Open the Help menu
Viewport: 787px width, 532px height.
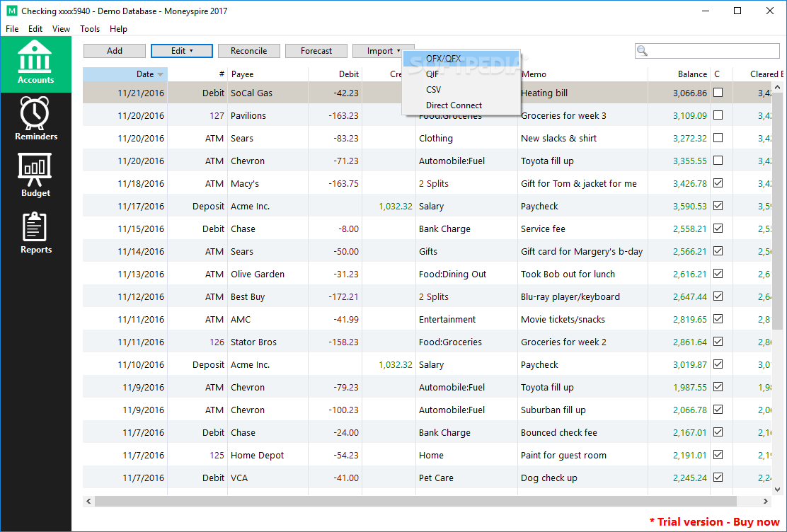118,28
